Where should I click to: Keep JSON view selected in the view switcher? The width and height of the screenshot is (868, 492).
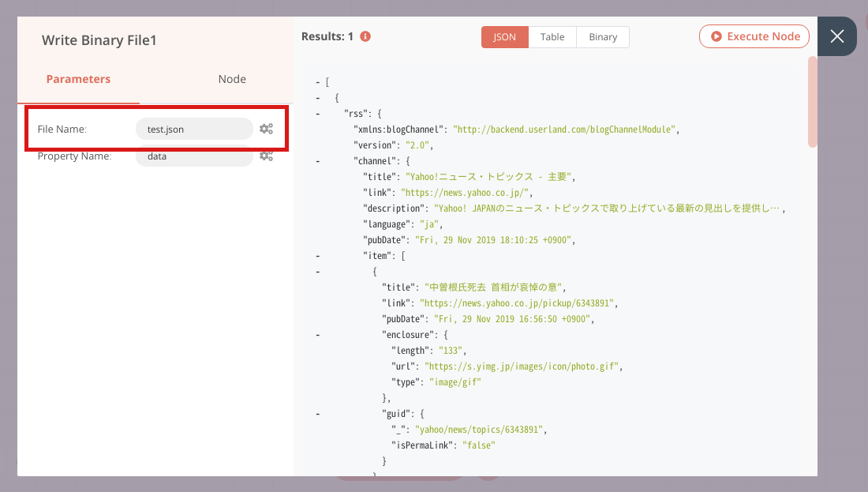(x=504, y=36)
